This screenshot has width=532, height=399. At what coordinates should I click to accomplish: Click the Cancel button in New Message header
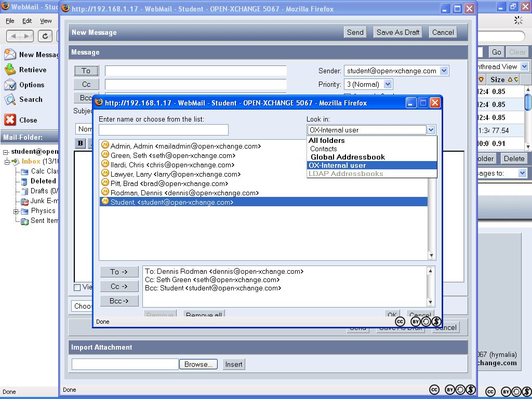[x=443, y=32]
